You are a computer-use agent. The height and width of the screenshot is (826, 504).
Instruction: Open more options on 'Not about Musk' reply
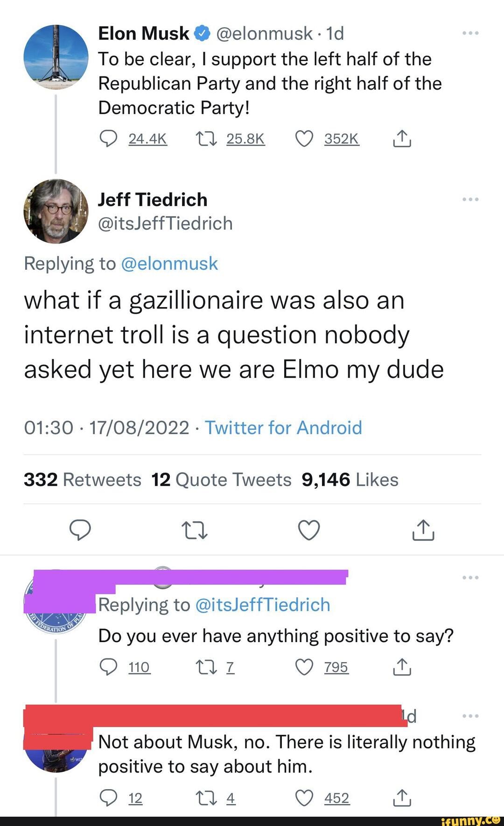pos(470,716)
